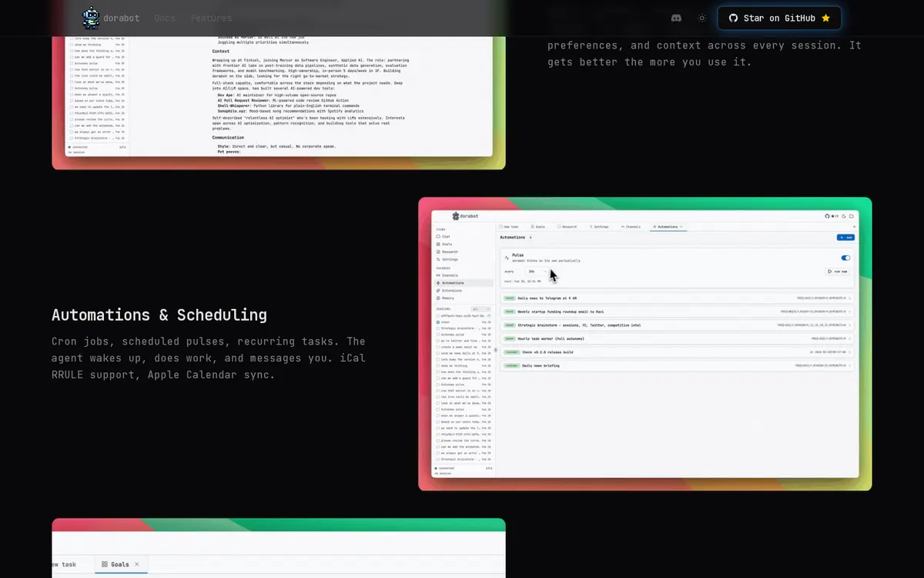The height and width of the screenshot is (578, 924).
Task: Open the sessions 'all' filter dropdown
Action: pyautogui.click(x=480, y=309)
